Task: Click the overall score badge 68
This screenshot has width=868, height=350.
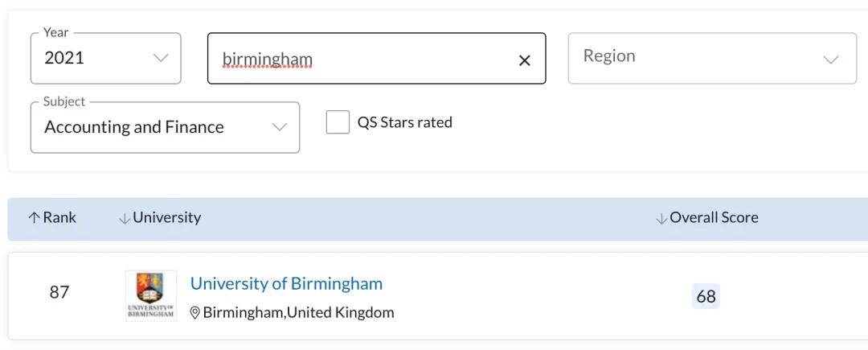Action: tap(706, 296)
